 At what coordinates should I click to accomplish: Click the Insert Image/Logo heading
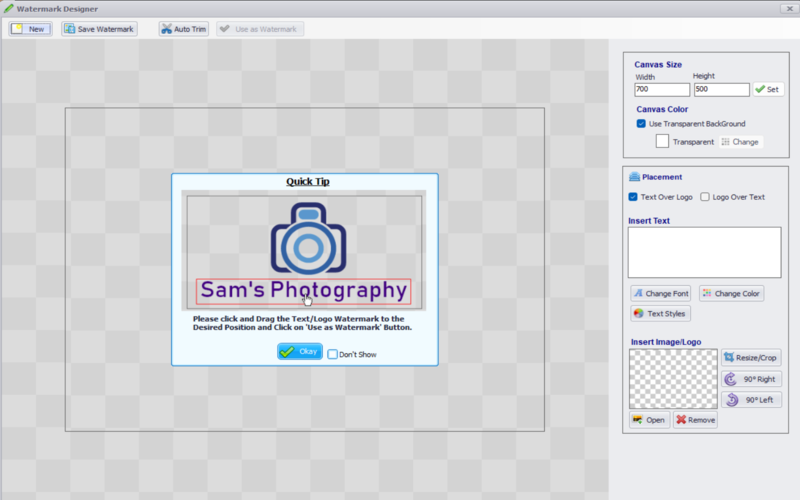[666, 342]
